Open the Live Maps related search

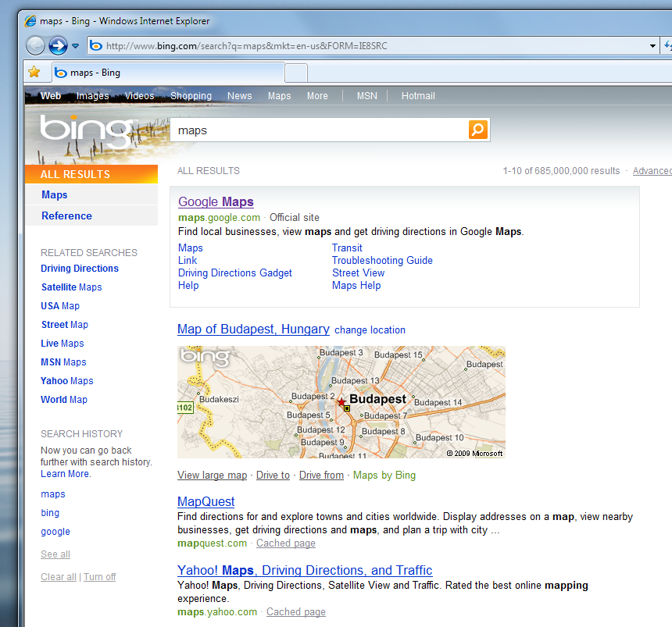63,344
